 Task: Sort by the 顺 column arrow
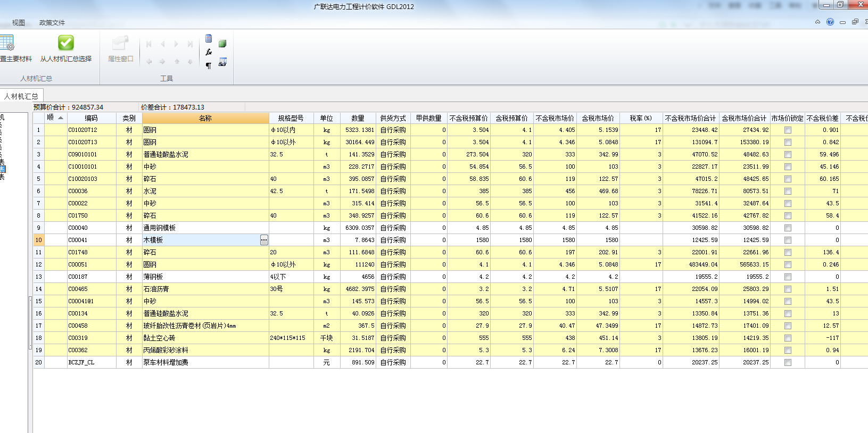61,118
